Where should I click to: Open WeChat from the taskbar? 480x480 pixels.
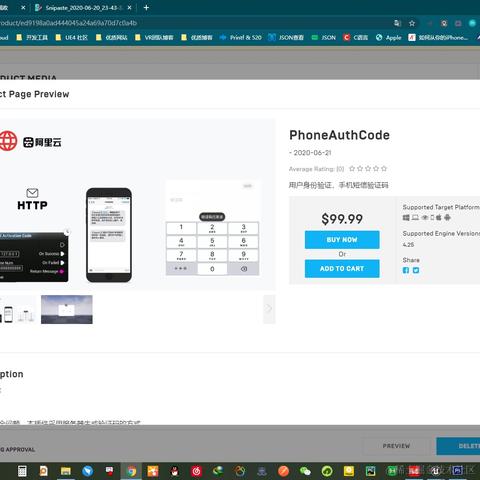point(305,471)
